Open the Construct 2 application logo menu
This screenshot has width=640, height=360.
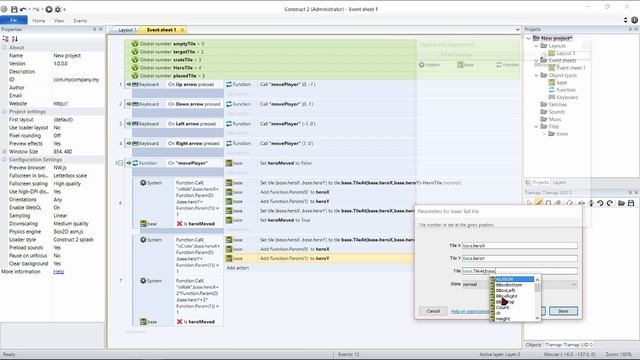(x=4, y=9)
